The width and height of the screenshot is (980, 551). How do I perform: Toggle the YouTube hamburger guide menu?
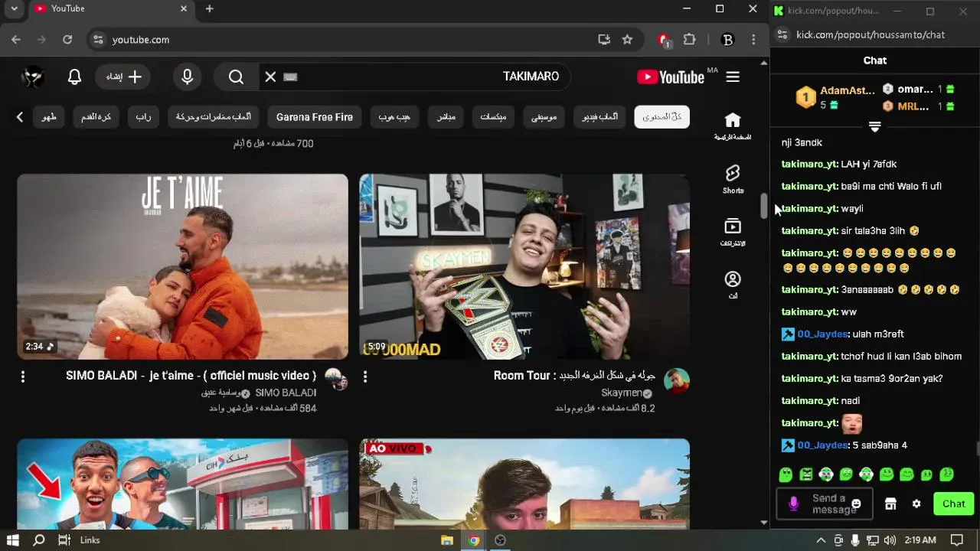[733, 77]
